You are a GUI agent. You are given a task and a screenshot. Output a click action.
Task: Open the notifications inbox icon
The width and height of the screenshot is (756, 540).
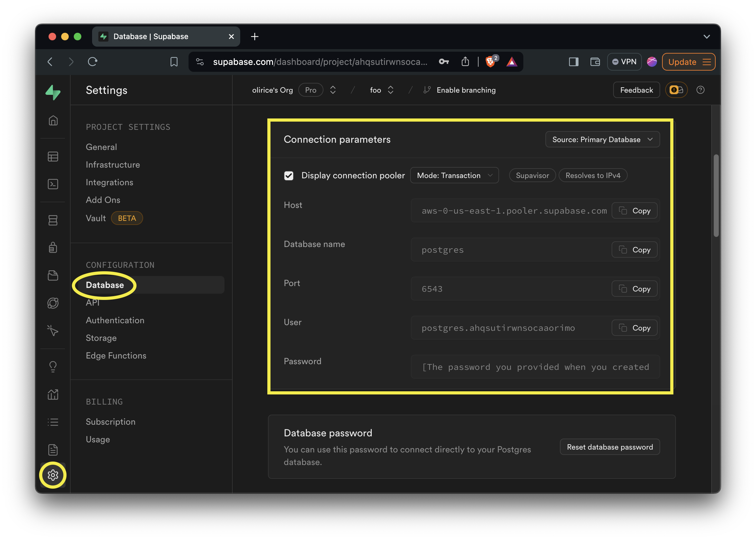[x=676, y=90]
